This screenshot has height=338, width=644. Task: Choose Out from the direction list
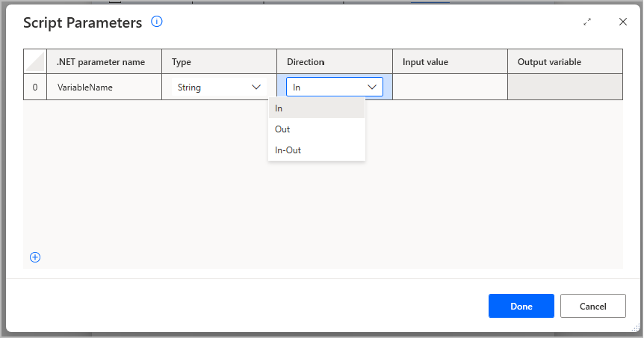(x=317, y=129)
